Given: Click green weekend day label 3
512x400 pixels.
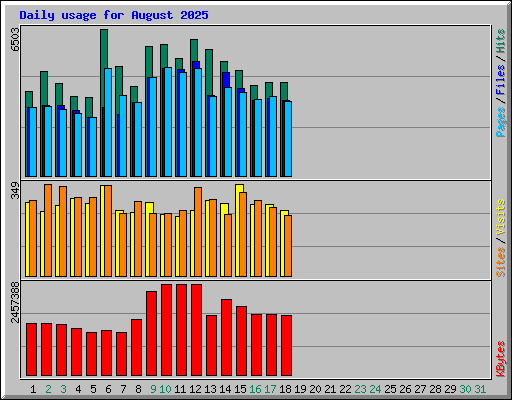Looking at the screenshot, I should tap(63, 389).
